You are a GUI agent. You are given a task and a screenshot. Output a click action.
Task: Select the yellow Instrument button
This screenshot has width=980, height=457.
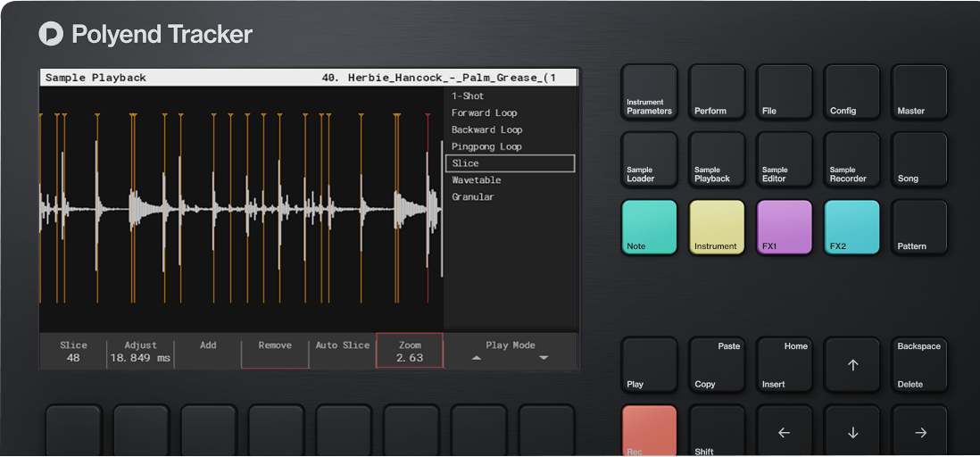717,227
